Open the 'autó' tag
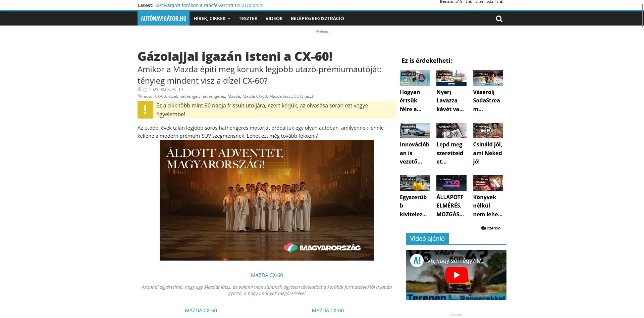Image resolution: width=644 pixels, height=318 pixels. coord(148,96)
